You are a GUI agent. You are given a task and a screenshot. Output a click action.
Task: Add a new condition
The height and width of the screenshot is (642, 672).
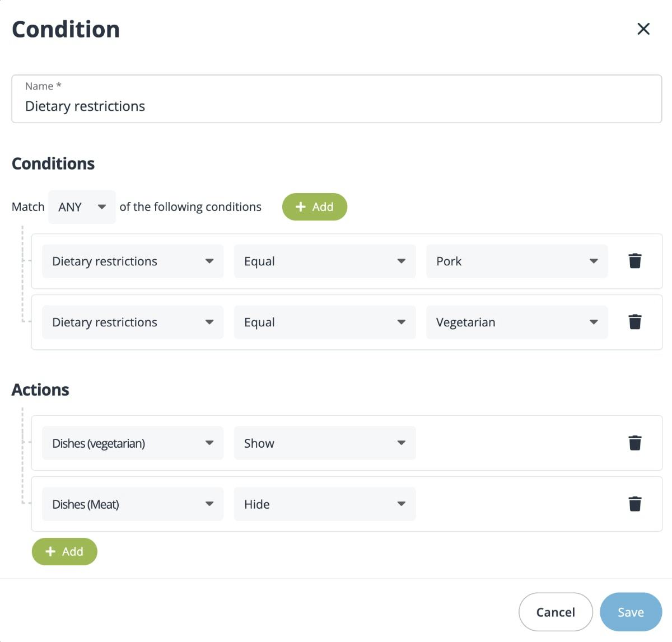point(314,207)
